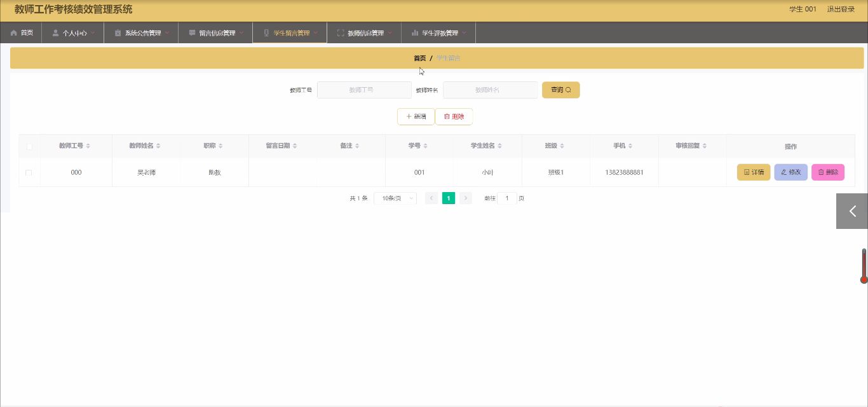Select all rows with the header checkbox

tap(29, 146)
